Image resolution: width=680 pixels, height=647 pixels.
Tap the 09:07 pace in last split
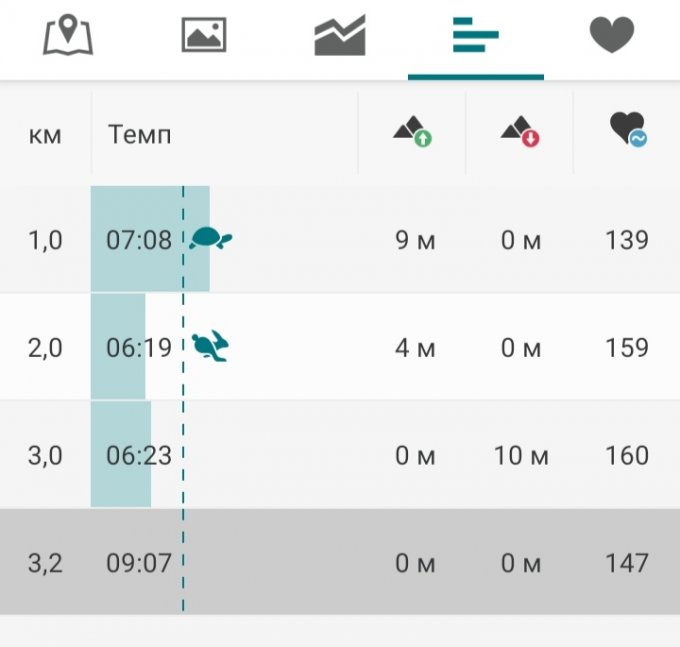(x=139, y=563)
